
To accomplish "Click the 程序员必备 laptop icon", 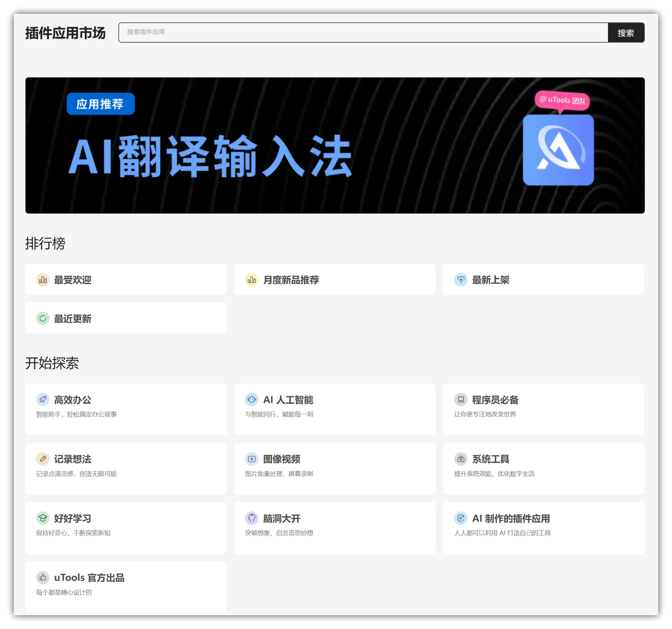I will click(x=461, y=400).
